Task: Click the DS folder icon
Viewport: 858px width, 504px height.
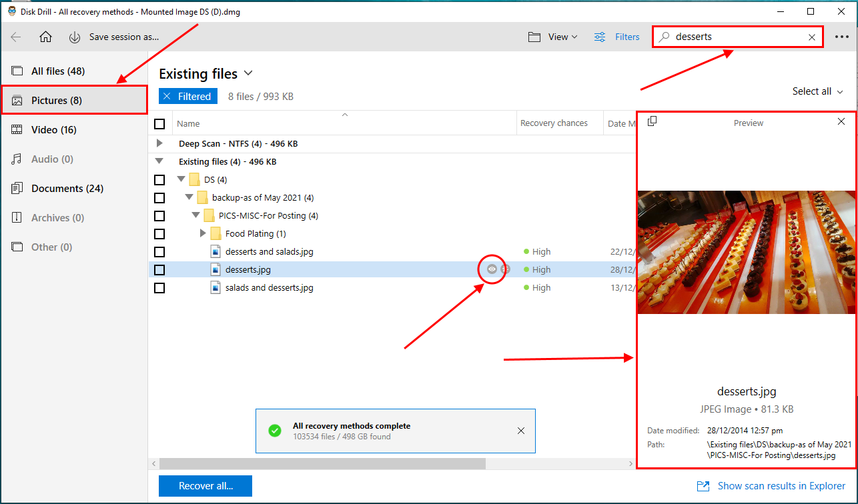Action: [x=194, y=179]
